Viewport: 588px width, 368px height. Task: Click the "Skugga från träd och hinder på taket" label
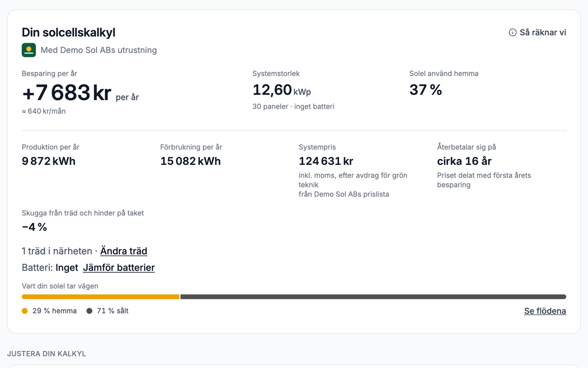click(x=83, y=213)
